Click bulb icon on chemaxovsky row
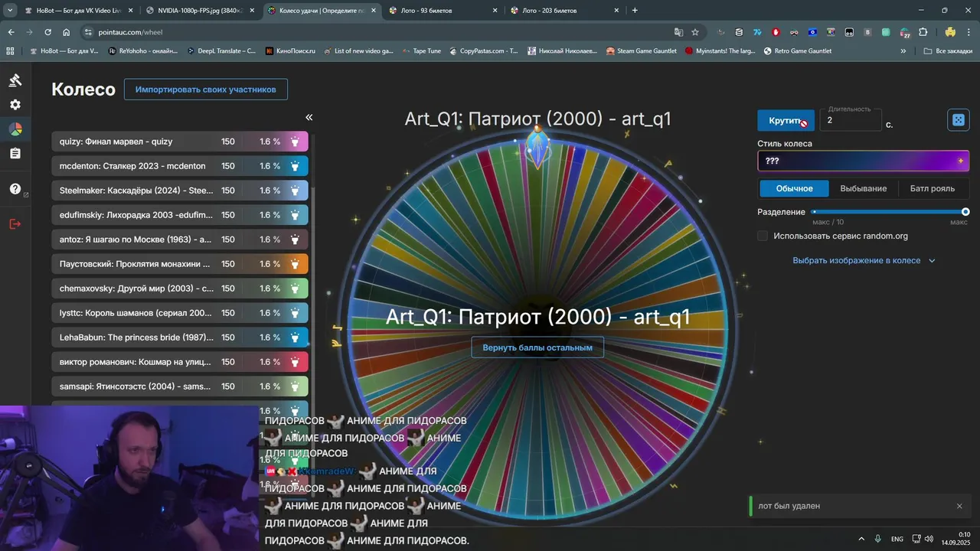 click(296, 289)
